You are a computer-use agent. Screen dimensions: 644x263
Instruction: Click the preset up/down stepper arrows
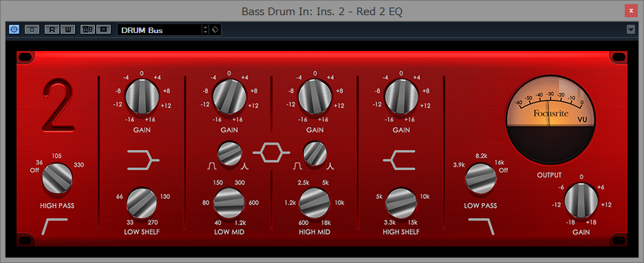[x=205, y=30]
